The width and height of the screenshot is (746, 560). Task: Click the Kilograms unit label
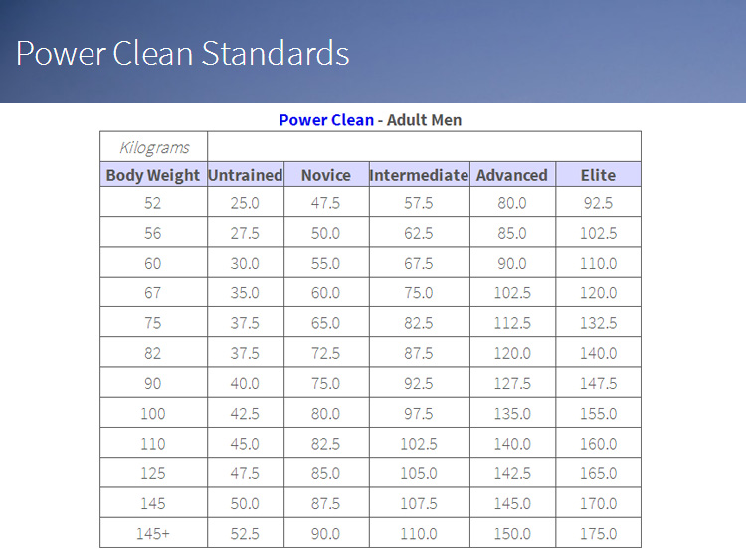point(154,147)
